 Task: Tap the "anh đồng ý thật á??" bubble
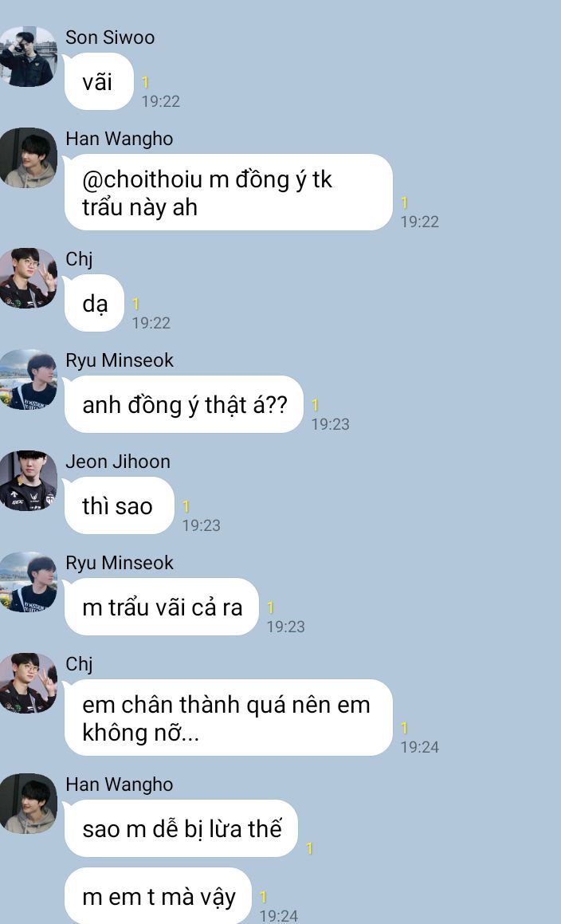pyautogui.click(x=184, y=404)
